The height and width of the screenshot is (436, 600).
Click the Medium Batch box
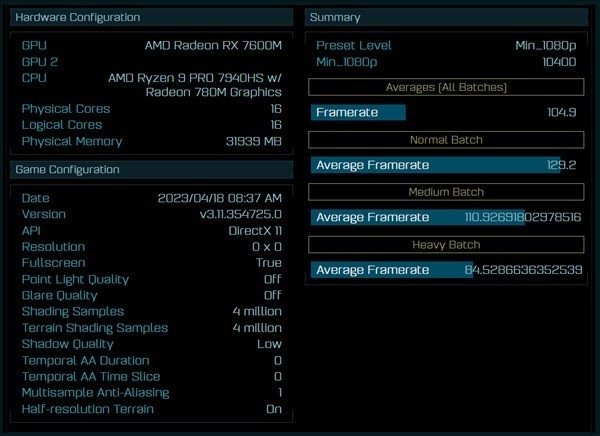tap(446, 192)
